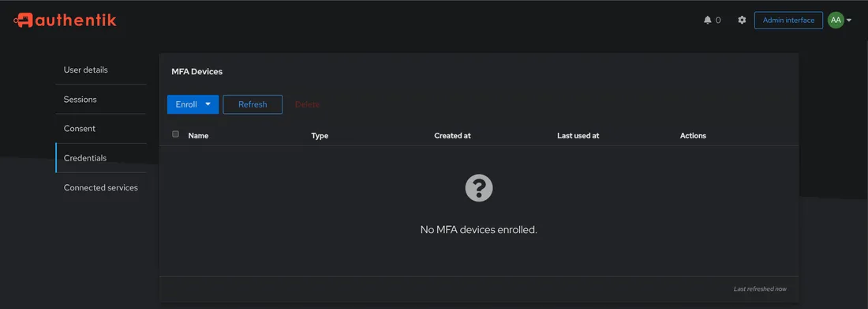868x309 pixels.
Task: Click the disabled Delete button
Action: tap(307, 104)
